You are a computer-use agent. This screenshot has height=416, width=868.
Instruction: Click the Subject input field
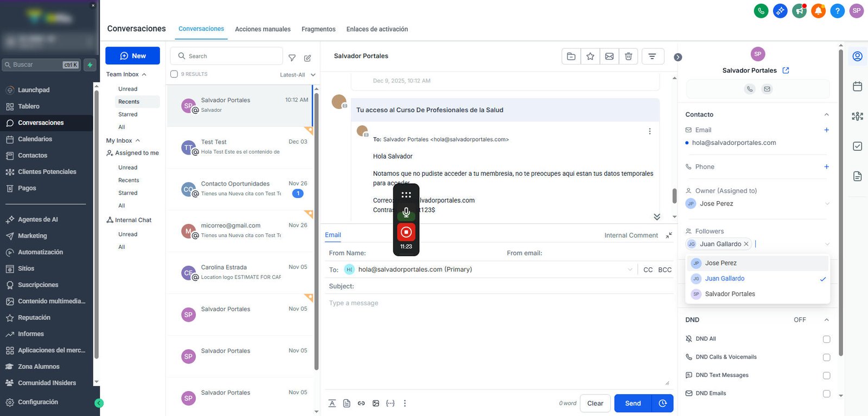click(499, 286)
